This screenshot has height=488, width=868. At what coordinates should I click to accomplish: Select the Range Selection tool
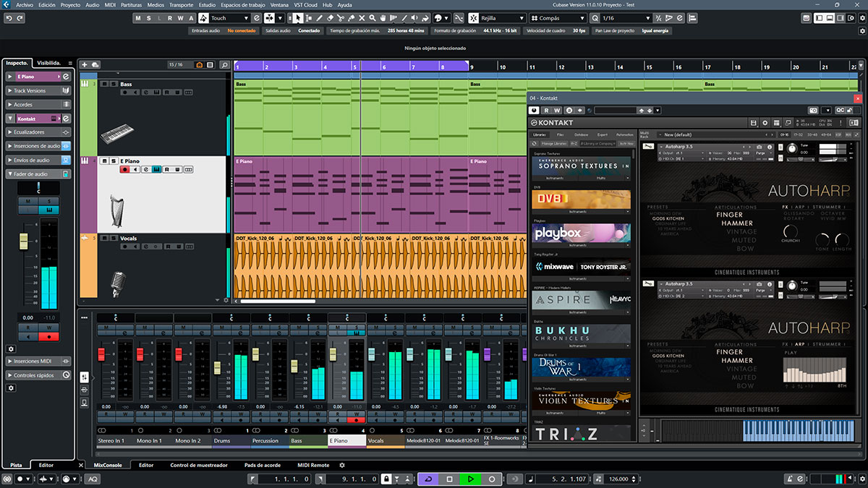pos(309,18)
